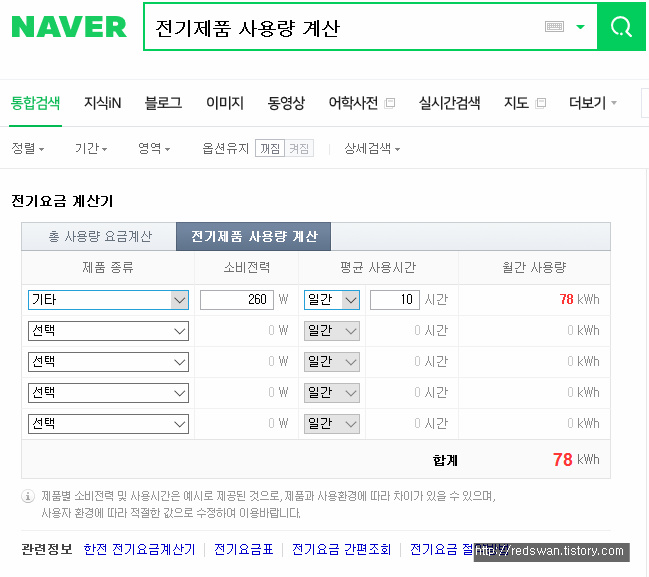The image size is (649, 577).
Task: Click the info icon beside the notice text
Action: pos(28,496)
